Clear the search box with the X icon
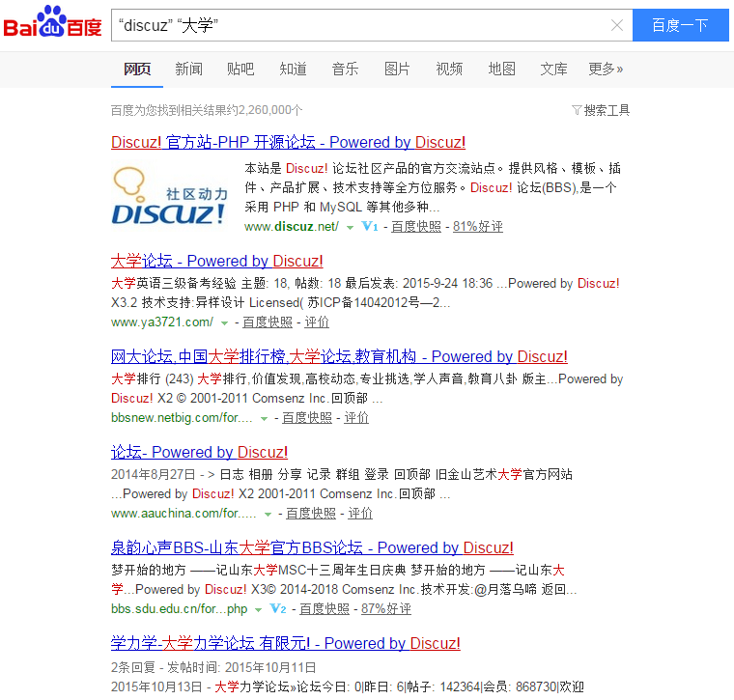Image resolution: width=734 pixels, height=700 pixels. tap(617, 25)
